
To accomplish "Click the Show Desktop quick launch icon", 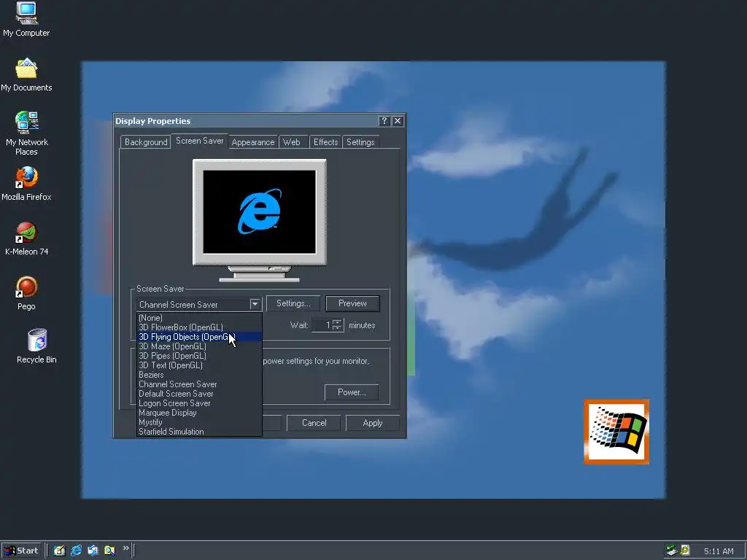I will [x=60, y=551].
